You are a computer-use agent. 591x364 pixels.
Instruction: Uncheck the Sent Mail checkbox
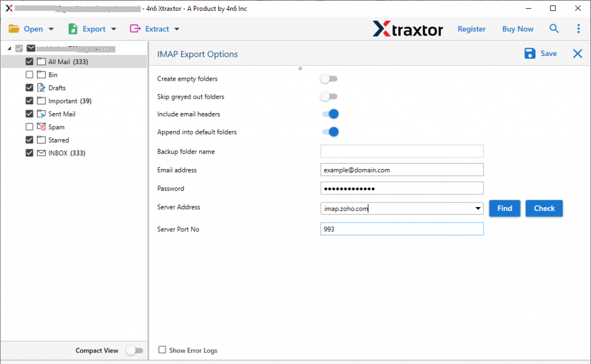point(29,114)
